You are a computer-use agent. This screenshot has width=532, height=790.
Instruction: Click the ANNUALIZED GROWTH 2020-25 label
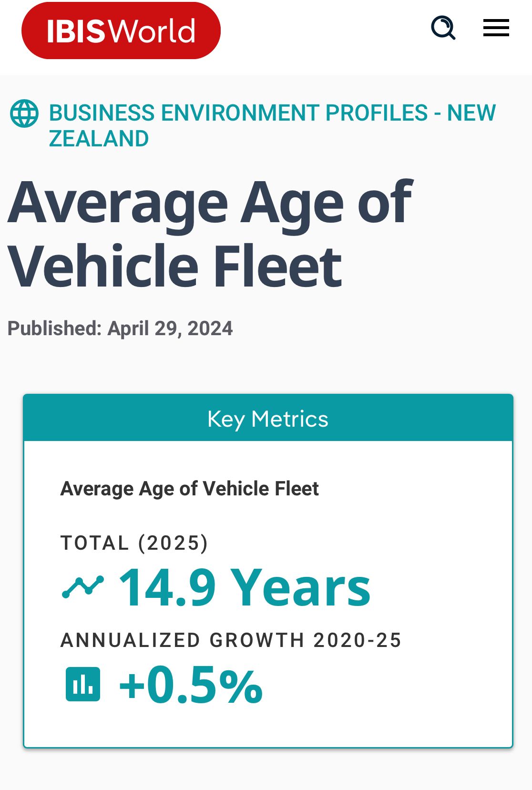231,640
